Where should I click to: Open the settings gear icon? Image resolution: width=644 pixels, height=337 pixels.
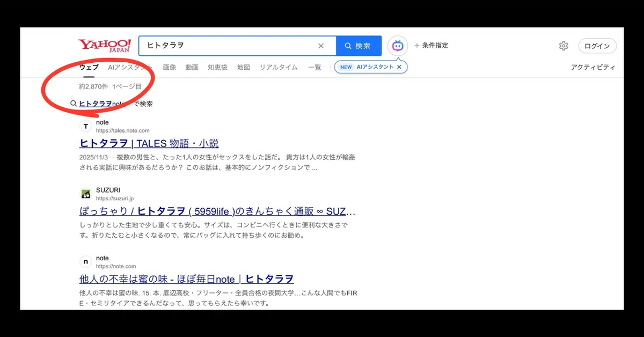563,46
